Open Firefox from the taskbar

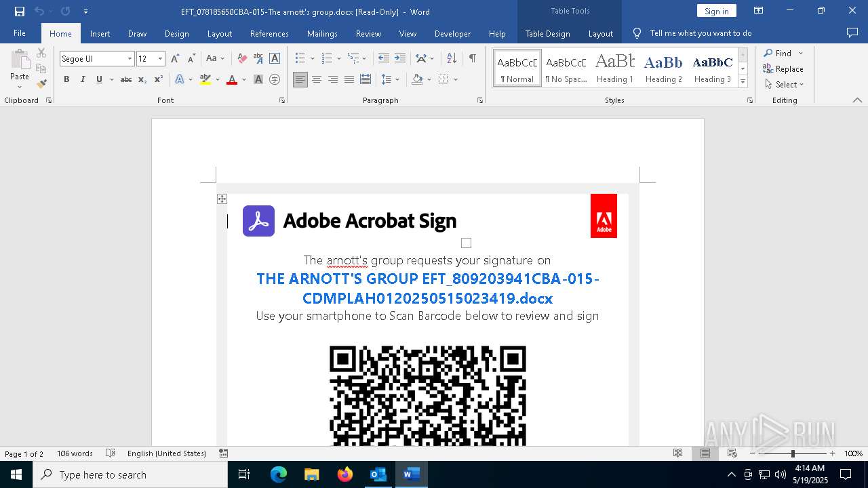point(345,474)
